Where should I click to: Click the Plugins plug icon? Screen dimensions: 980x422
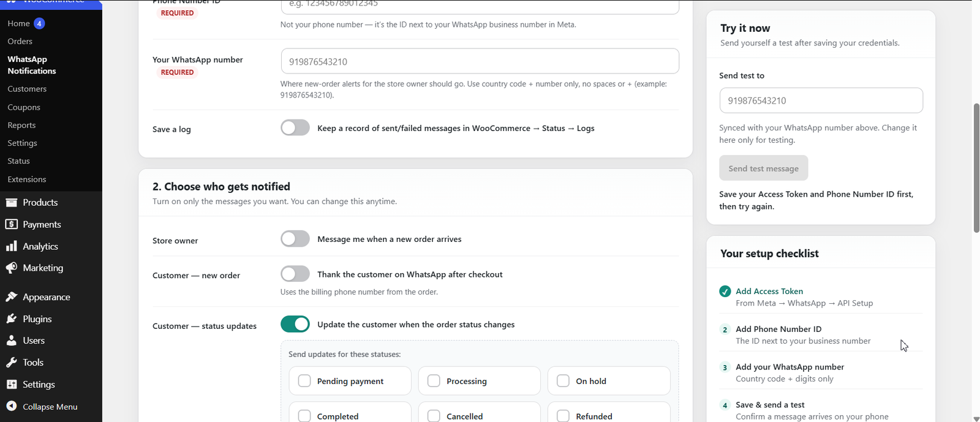pyautogui.click(x=11, y=318)
